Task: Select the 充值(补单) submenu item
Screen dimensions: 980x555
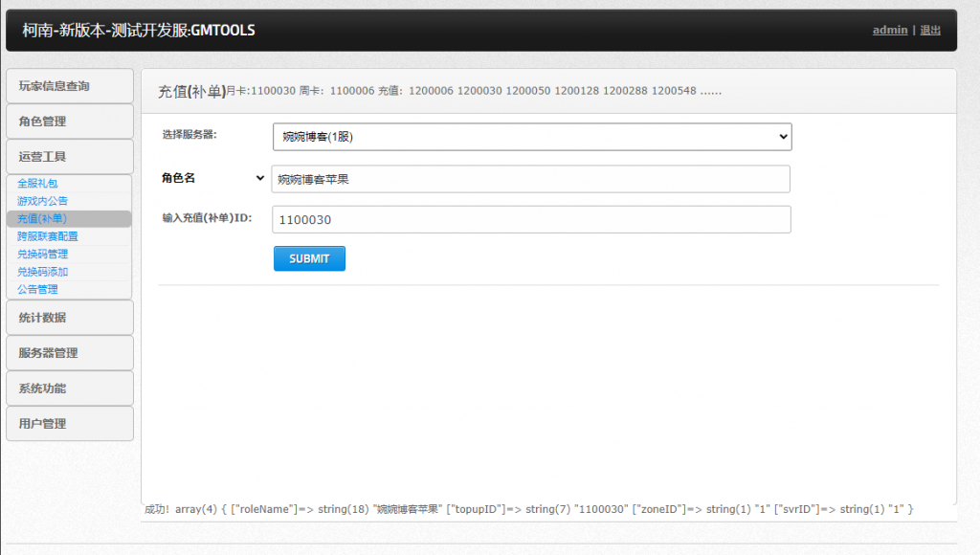Action: (42, 218)
